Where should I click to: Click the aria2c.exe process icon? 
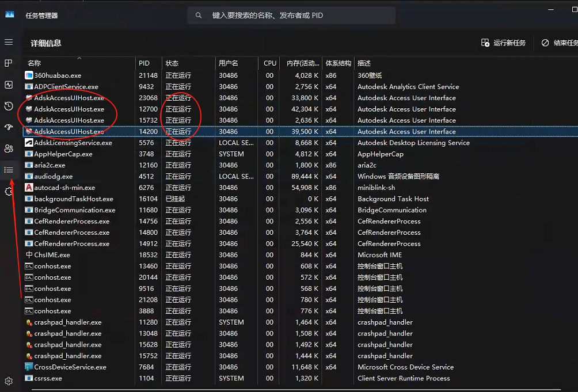29,165
